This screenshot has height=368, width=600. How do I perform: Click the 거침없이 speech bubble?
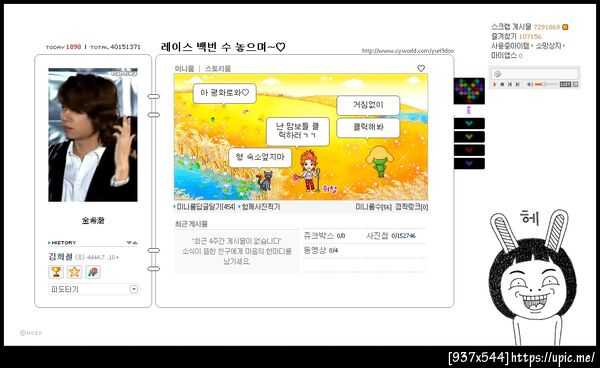pyautogui.click(x=368, y=106)
